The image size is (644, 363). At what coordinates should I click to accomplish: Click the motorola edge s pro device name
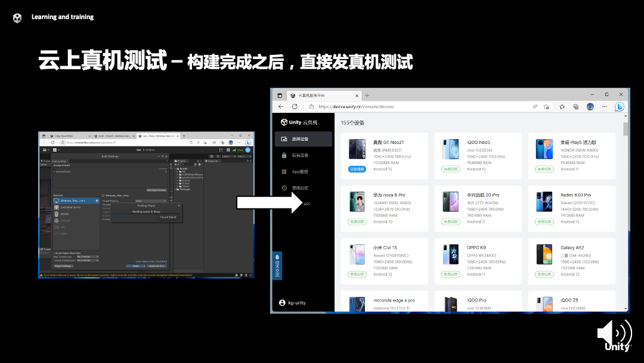click(x=394, y=300)
